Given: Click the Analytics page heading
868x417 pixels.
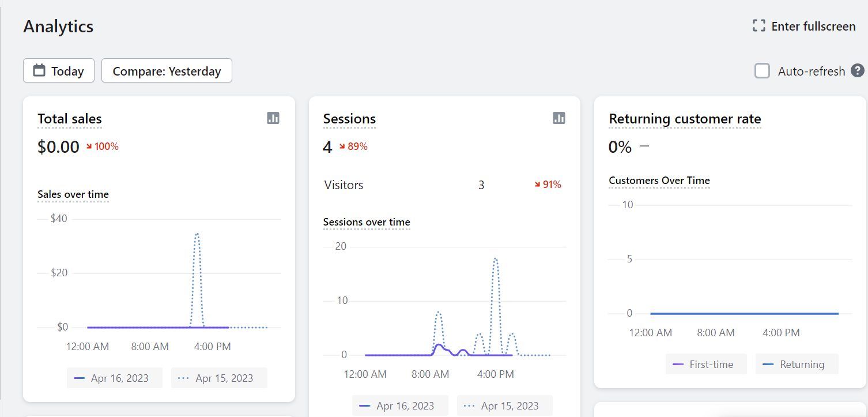Looking at the screenshot, I should coord(58,27).
